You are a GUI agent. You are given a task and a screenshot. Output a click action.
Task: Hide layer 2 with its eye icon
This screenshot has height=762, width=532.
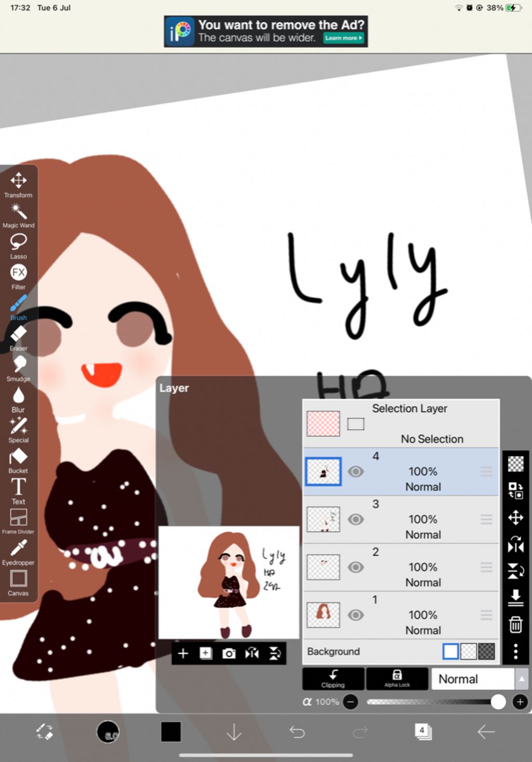point(356,567)
